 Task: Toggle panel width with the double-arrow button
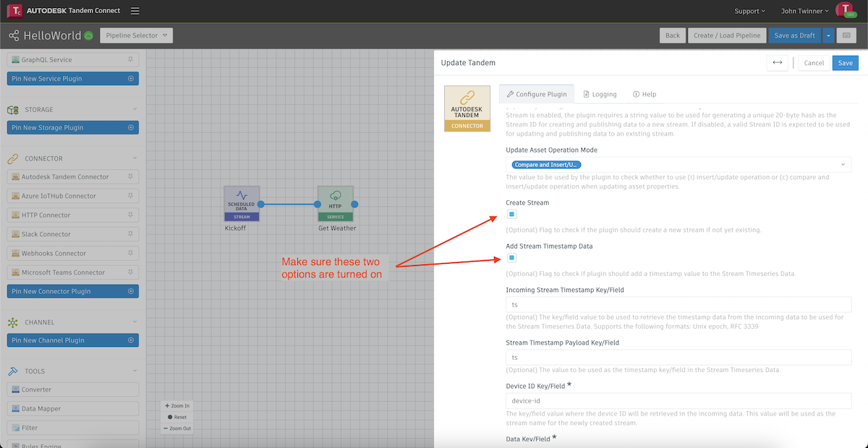(x=778, y=63)
